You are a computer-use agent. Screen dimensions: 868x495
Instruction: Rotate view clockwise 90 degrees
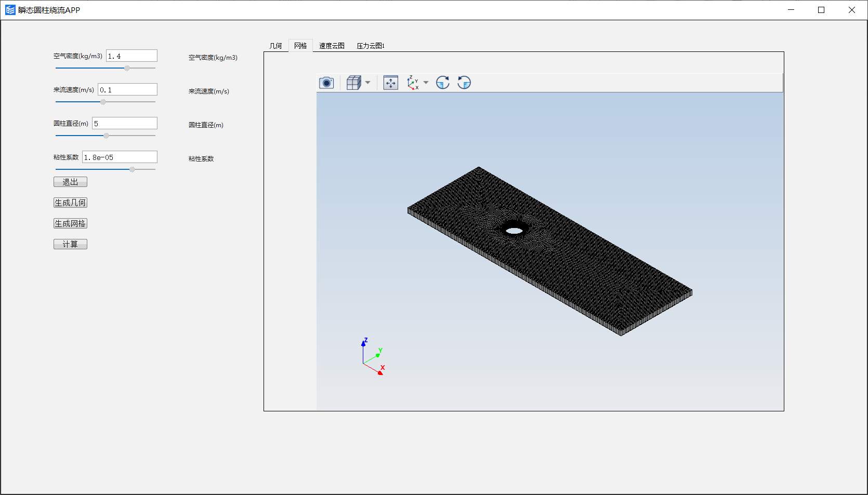coord(442,83)
